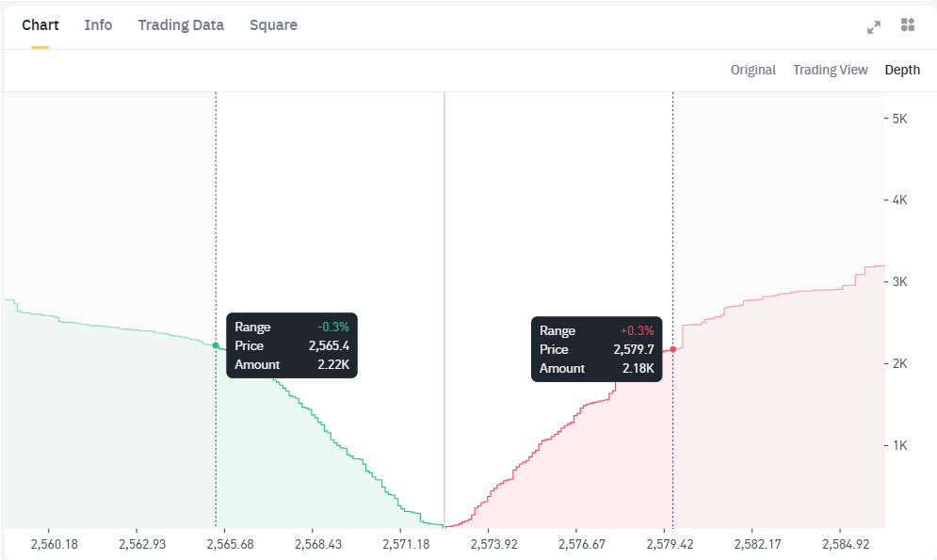This screenshot has width=937, height=560.
Task: Click the +0.3% range ask tooltip
Action: click(596, 349)
